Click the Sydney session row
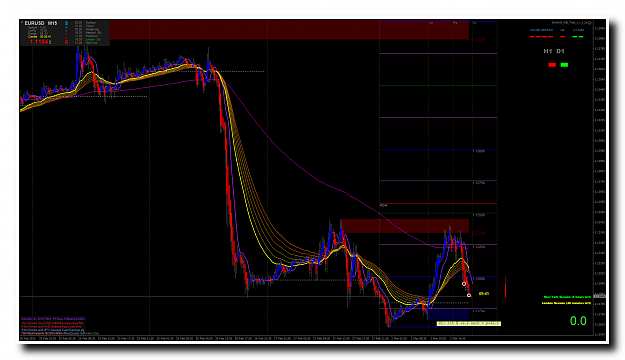This screenshot has height=360, width=625. 85,23
